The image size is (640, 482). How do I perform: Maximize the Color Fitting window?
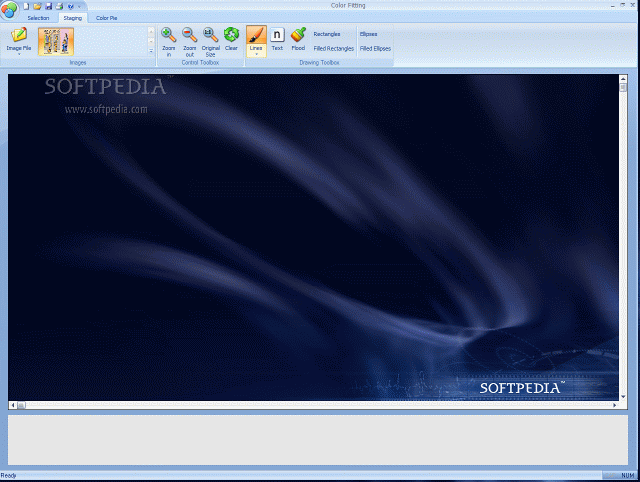tap(623, 5)
